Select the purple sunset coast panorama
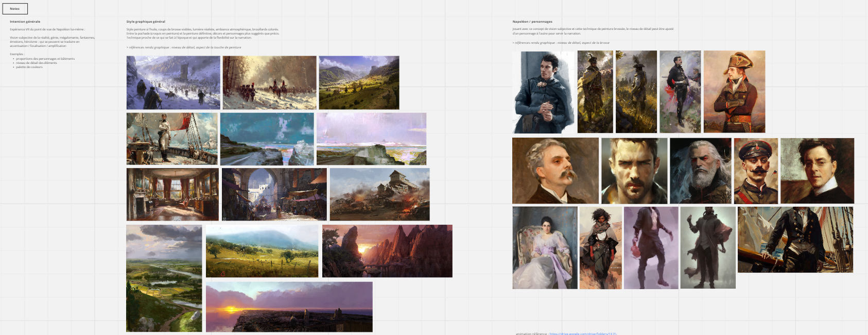The image size is (868, 335). point(289,307)
